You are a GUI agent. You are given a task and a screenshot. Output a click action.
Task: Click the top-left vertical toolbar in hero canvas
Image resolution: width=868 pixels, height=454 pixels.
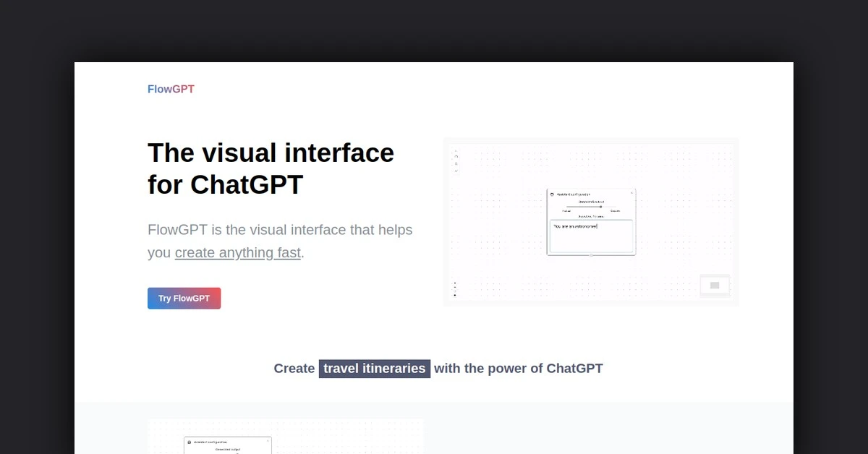(x=456, y=161)
